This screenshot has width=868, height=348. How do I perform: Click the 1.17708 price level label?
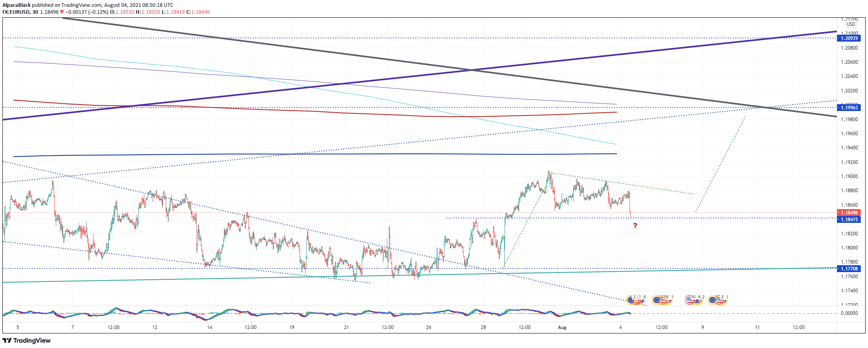[x=849, y=269]
